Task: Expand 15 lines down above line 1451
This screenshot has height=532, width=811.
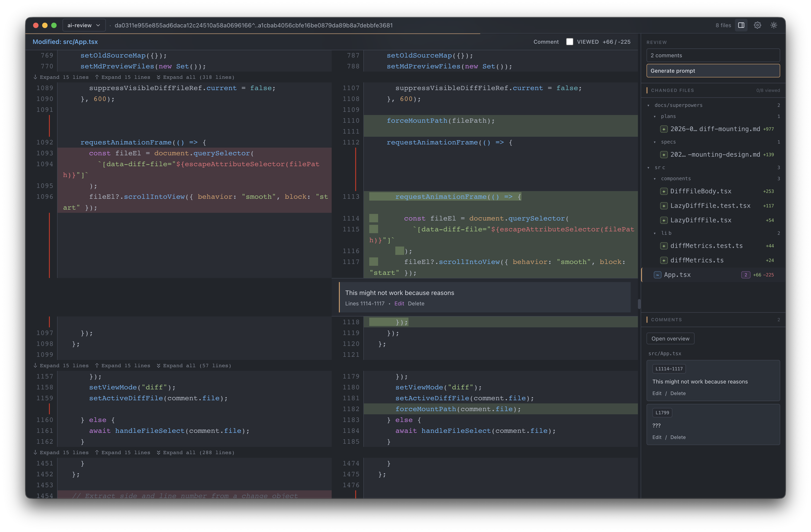Action: (x=61, y=453)
